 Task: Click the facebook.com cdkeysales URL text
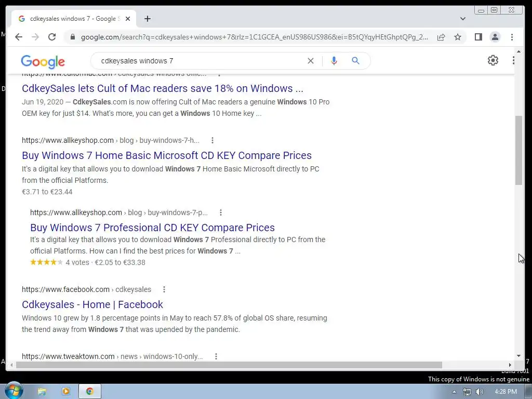(x=87, y=289)
